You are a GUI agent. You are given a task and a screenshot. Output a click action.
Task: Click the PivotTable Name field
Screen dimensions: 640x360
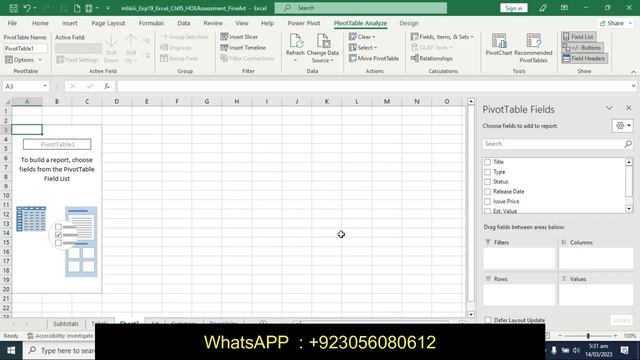pos(25,48)
